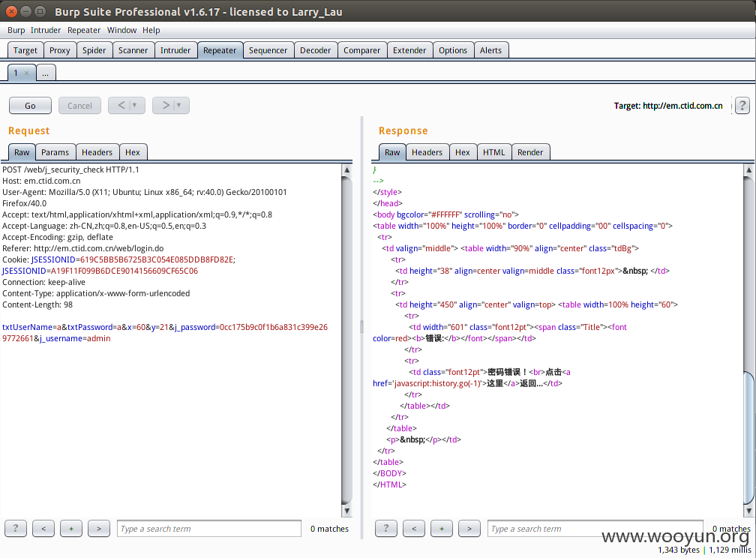Show request Headers view
This screenshot has width=756, height=558.
pyautogui.click(x=97, y=152)
